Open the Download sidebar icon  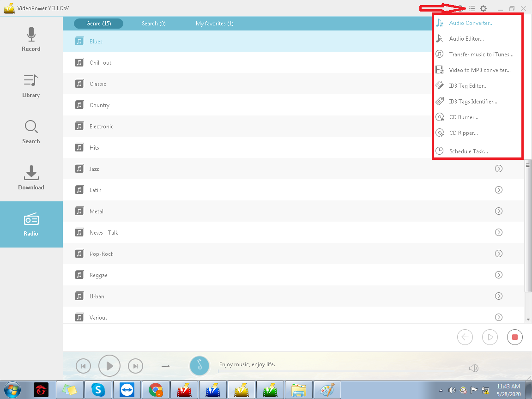tap(31, 173)
